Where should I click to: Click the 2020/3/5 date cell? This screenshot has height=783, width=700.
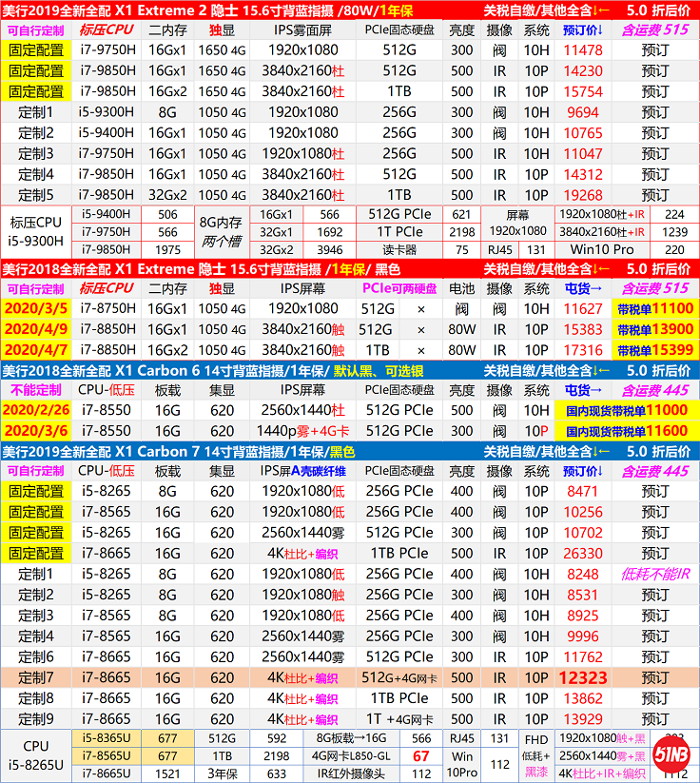(37, 308)
